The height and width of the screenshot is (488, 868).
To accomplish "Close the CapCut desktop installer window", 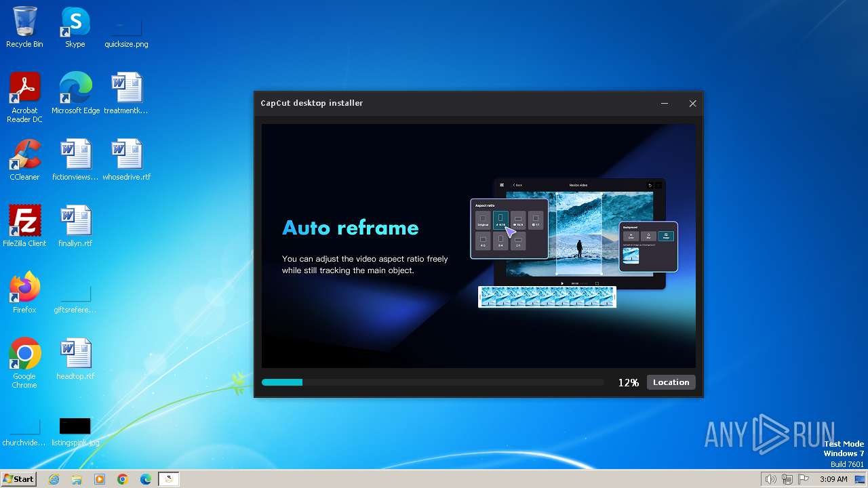I will point(692,103).
